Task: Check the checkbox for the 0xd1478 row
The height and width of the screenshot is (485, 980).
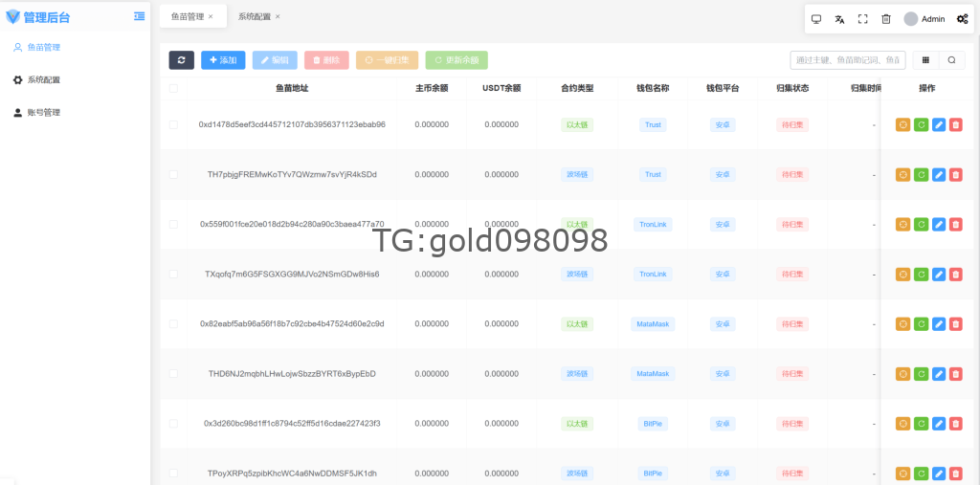Action: click(x=173, y=125)
